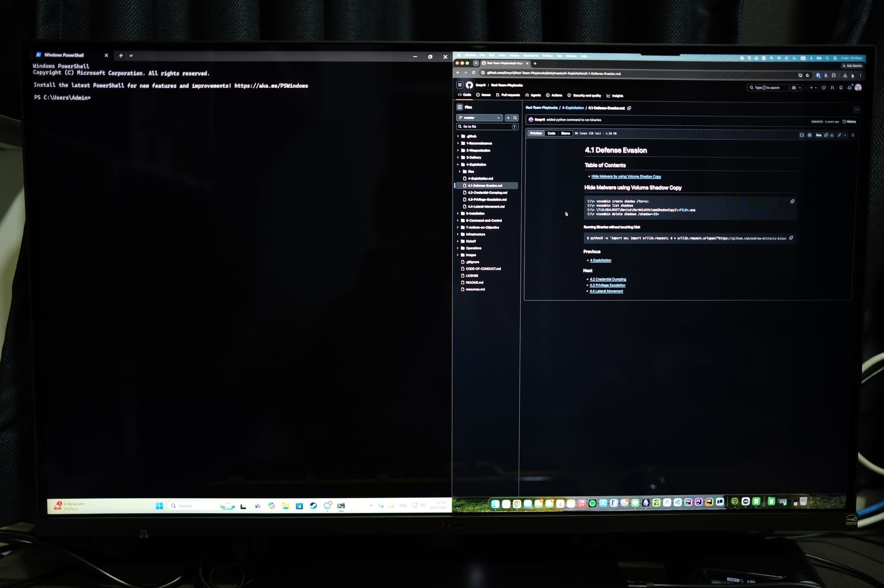Screen dimensions: 884x588
Task: Open the create new plus dropdown in GitHub header
Action: pyautogui.click(x=813, y=87)
